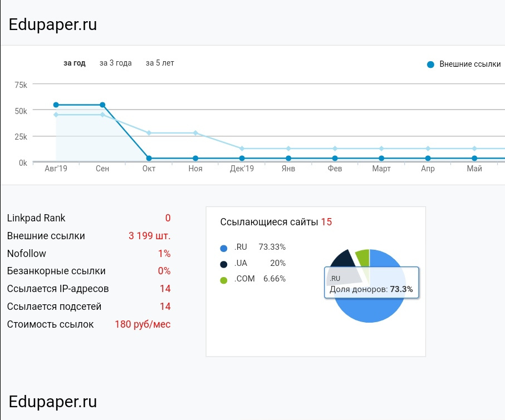Click the 180 руб/мес value
The image size is (505, 420).
(143, 324)
